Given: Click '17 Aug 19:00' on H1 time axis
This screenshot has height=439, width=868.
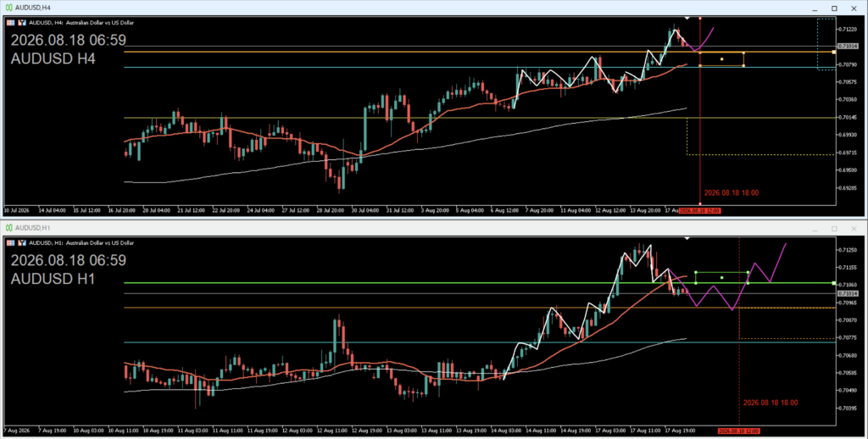Looking at the screenshot, I should pyautogui.click(x=679, y=431).
